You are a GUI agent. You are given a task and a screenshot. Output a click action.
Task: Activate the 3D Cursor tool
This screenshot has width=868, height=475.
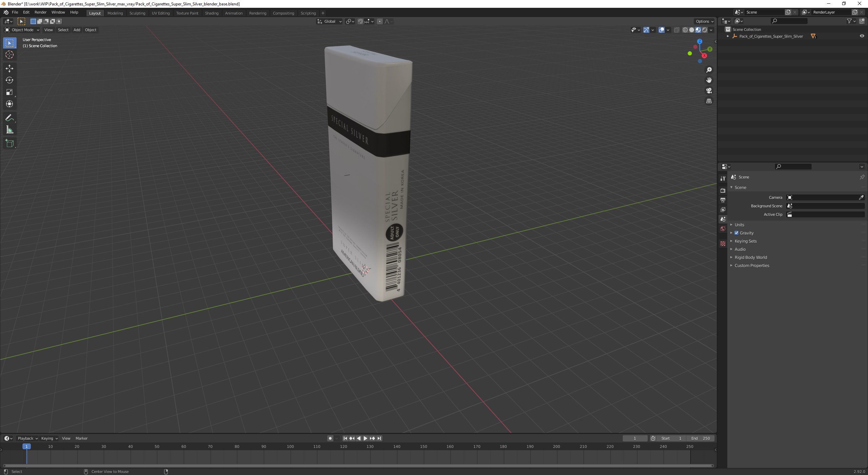(x=9, y=55)
